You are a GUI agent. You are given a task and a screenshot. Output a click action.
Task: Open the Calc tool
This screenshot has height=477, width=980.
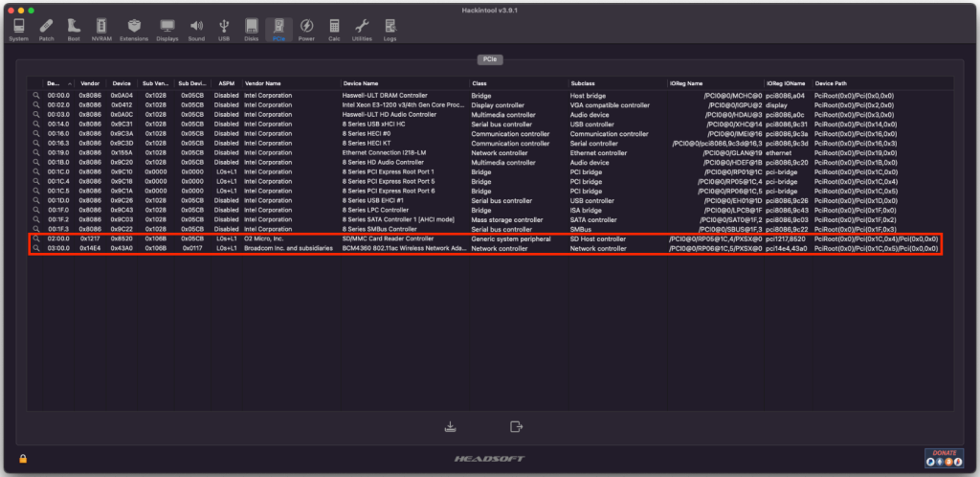click(x=334, y=29)
